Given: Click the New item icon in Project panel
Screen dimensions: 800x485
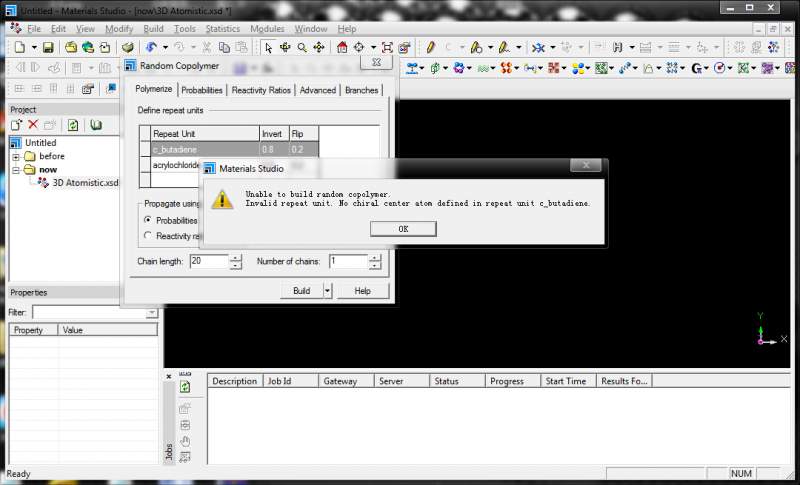Looking at the screenshot, I should tap(16, 124).
